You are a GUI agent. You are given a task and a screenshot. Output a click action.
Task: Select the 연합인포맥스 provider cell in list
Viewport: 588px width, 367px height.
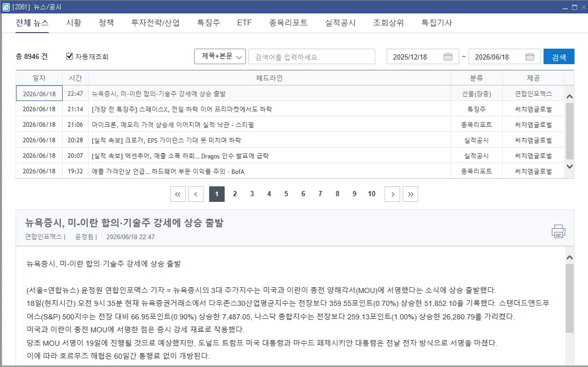(533, 94)
